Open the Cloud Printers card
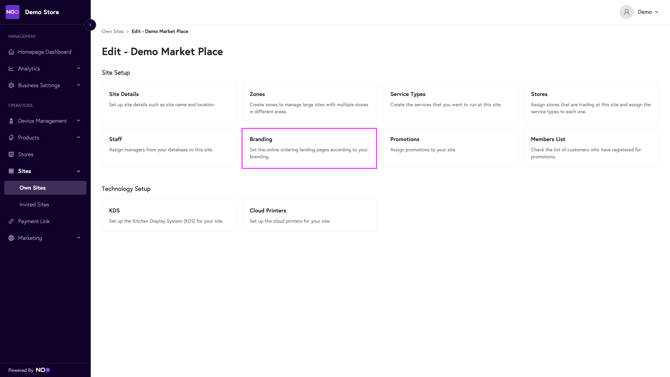The height and width of the screenshot is (377, 670). tap(310, 215)
